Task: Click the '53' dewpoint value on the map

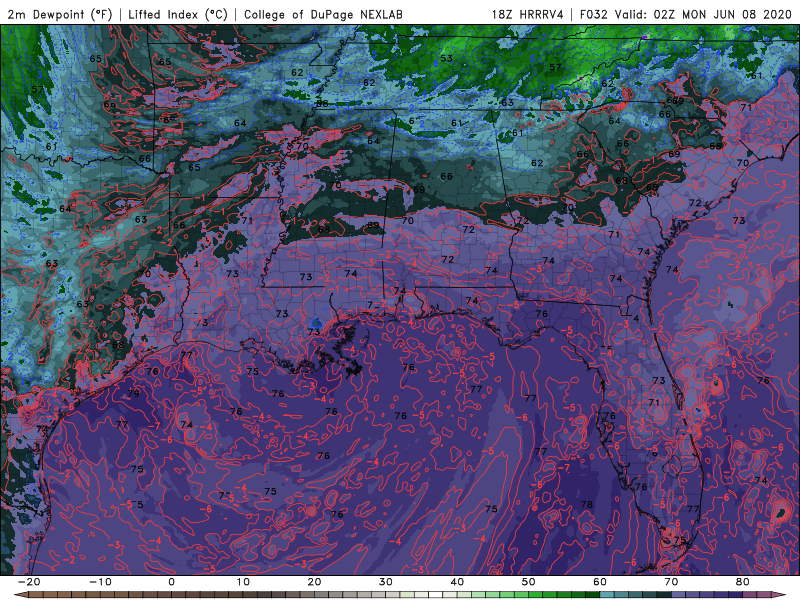Action: pos(446,58)
